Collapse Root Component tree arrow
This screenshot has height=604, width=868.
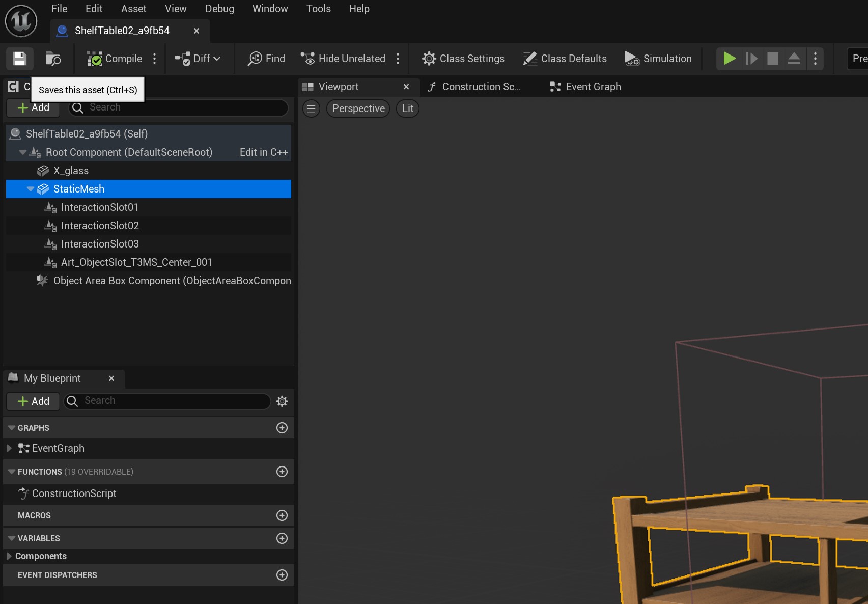(x=22, y=152)
